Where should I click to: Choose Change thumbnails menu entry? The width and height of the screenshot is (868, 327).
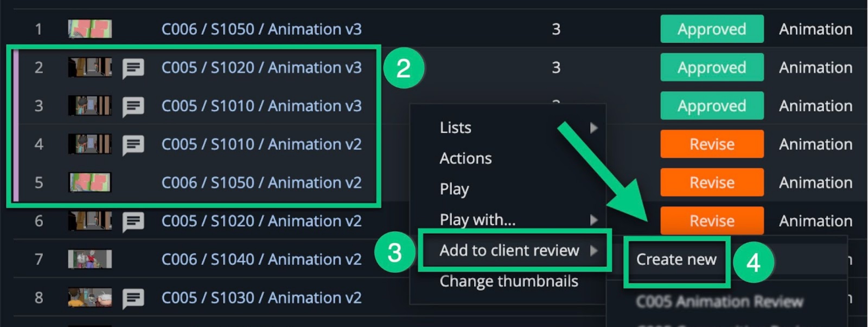tap(509, 281)
